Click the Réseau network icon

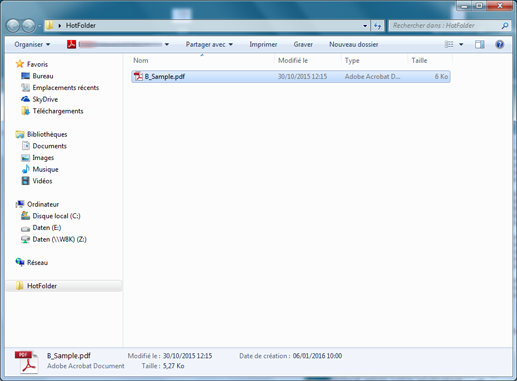pyautogui.click(x=20, y=262)
